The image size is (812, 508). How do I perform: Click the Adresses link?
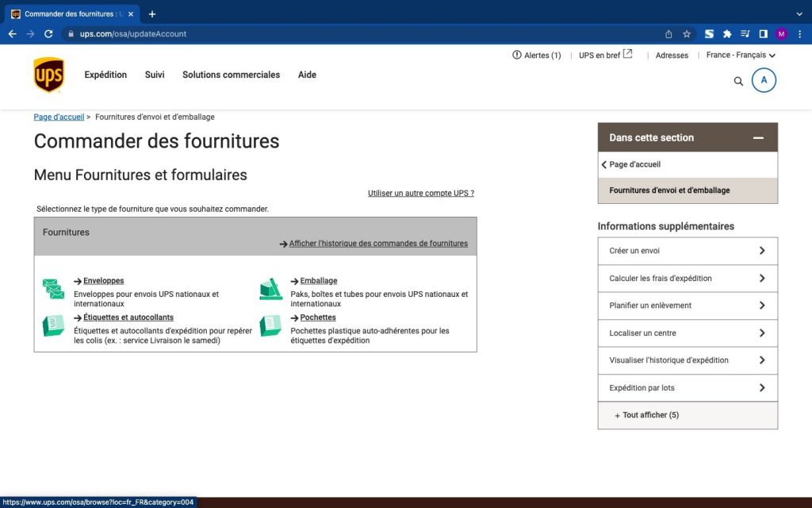coord(672,55)
